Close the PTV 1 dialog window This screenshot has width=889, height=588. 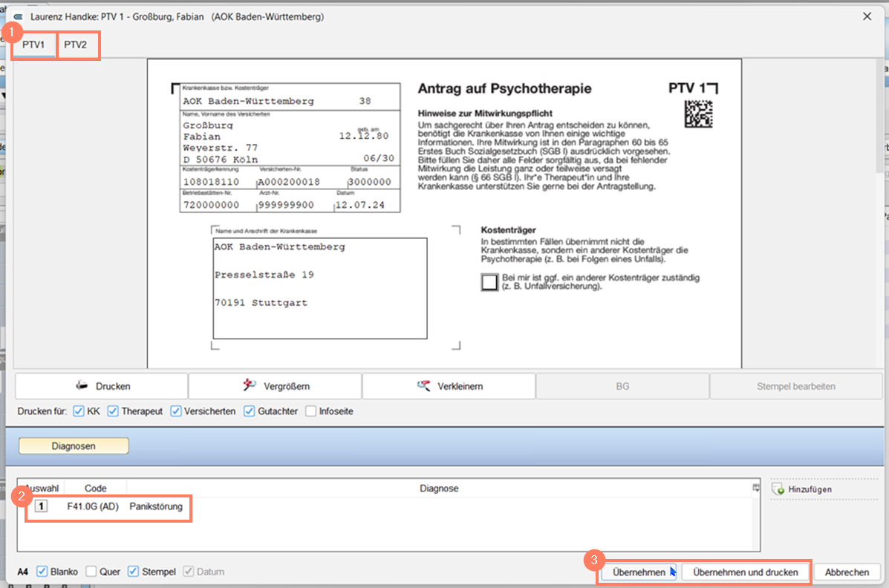(867, 16)
